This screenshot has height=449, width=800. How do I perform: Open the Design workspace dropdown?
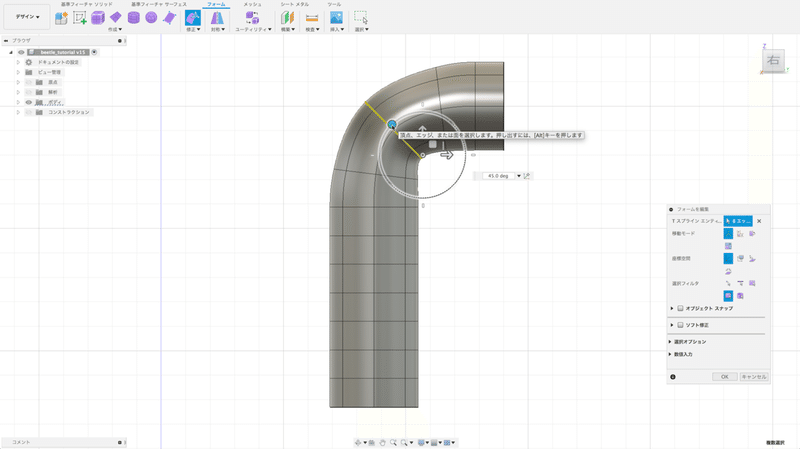tap(27, 17)
